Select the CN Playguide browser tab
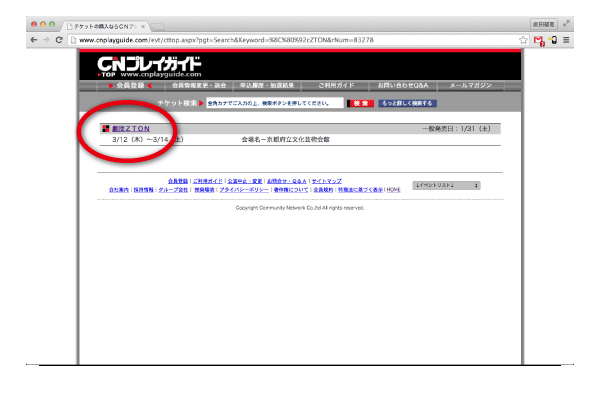 104,26
